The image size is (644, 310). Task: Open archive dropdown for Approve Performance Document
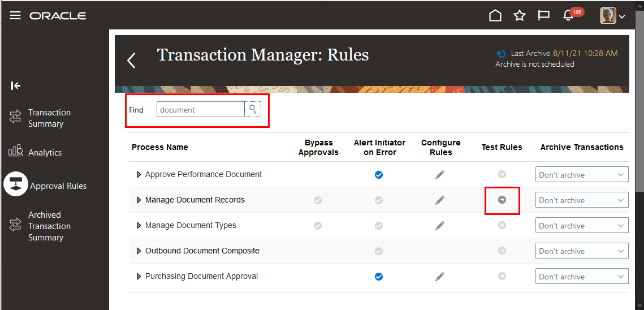click(x=582, y=175)
